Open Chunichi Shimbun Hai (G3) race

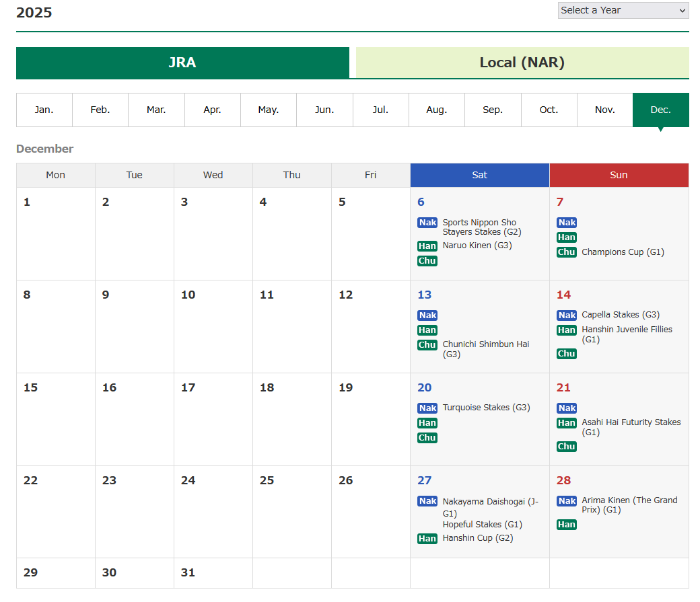tap(486, 349)
